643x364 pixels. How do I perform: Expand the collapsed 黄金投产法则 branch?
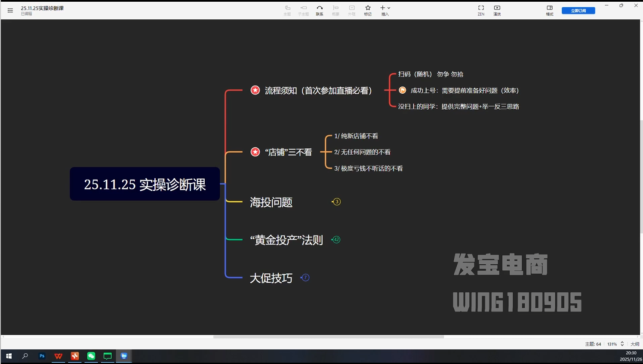336,239
